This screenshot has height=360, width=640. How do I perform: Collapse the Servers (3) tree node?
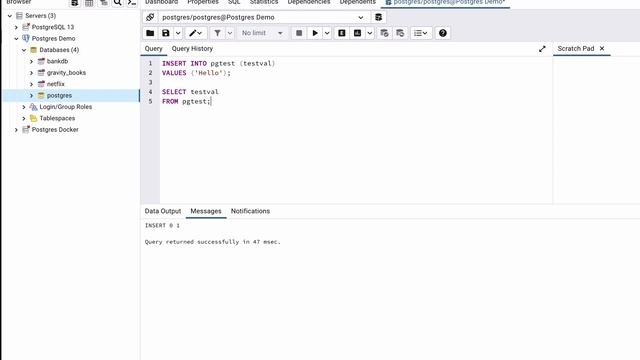click(10, 16)
